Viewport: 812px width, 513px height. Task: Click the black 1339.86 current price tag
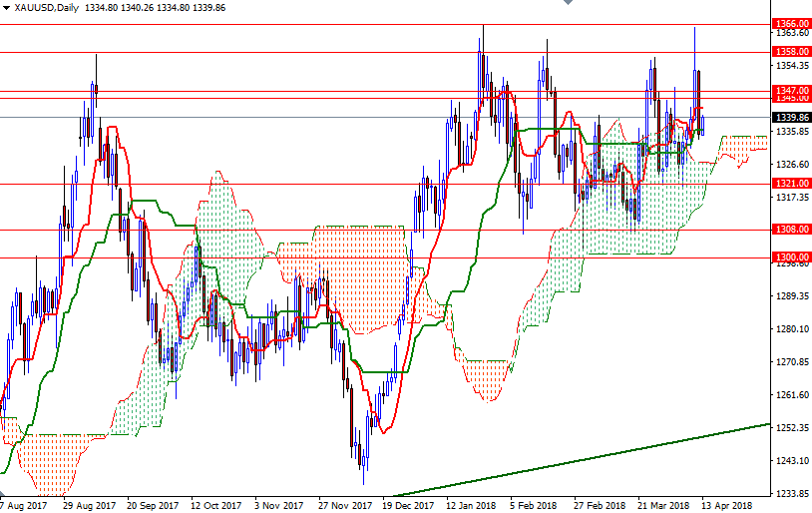pyautogui.click(x=791, y=117)
